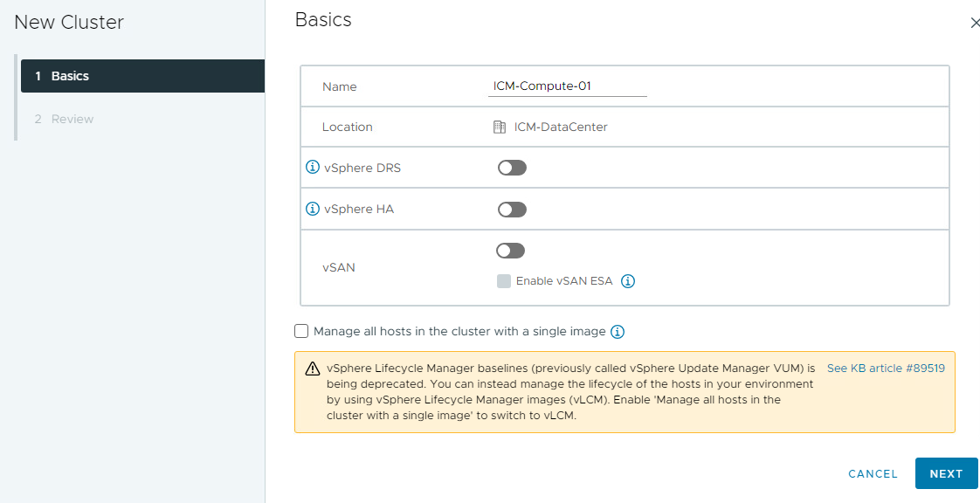This screenshot has height=503, width=980.
Task: Click the NEXT button
Action: pyautogui.click(x=946, y=473)
